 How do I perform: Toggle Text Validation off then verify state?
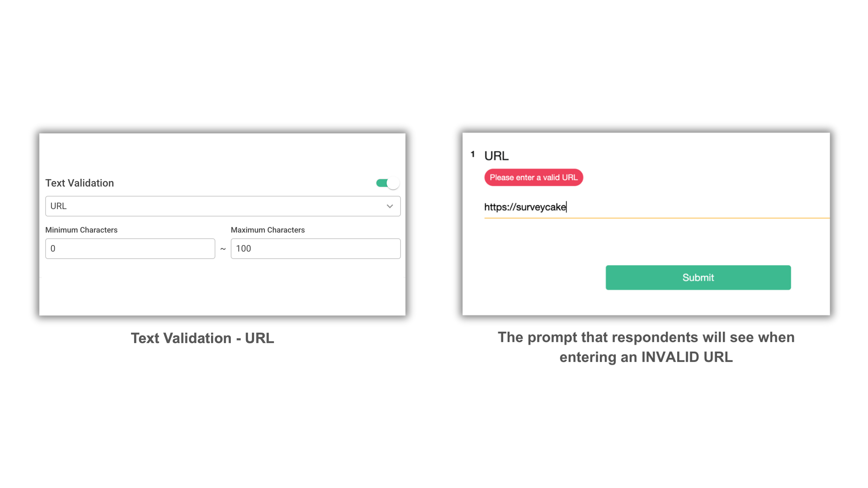(387, 183)
